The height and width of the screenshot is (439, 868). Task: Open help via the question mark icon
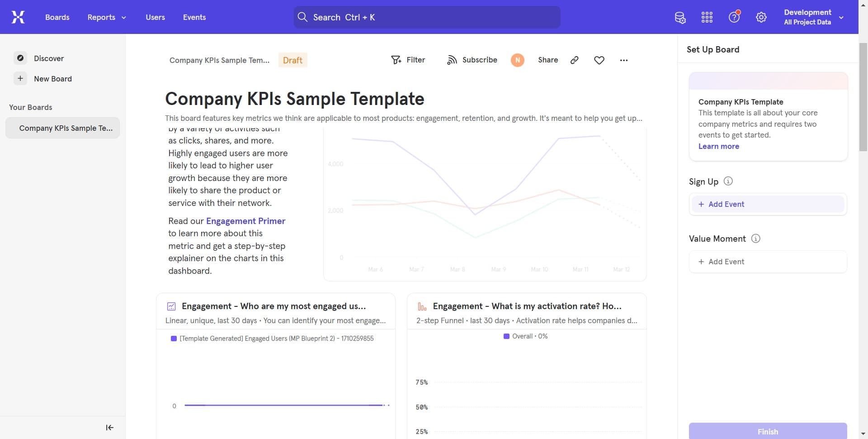click(734, 17)
